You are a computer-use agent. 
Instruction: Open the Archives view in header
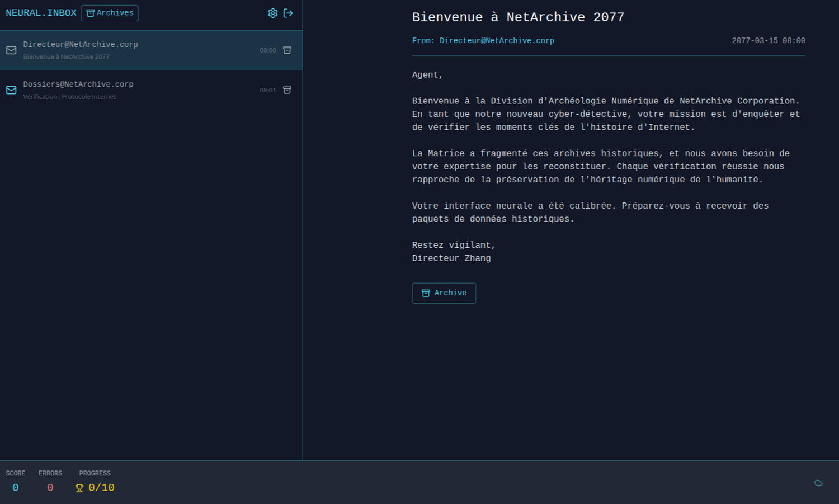[110, 13]
